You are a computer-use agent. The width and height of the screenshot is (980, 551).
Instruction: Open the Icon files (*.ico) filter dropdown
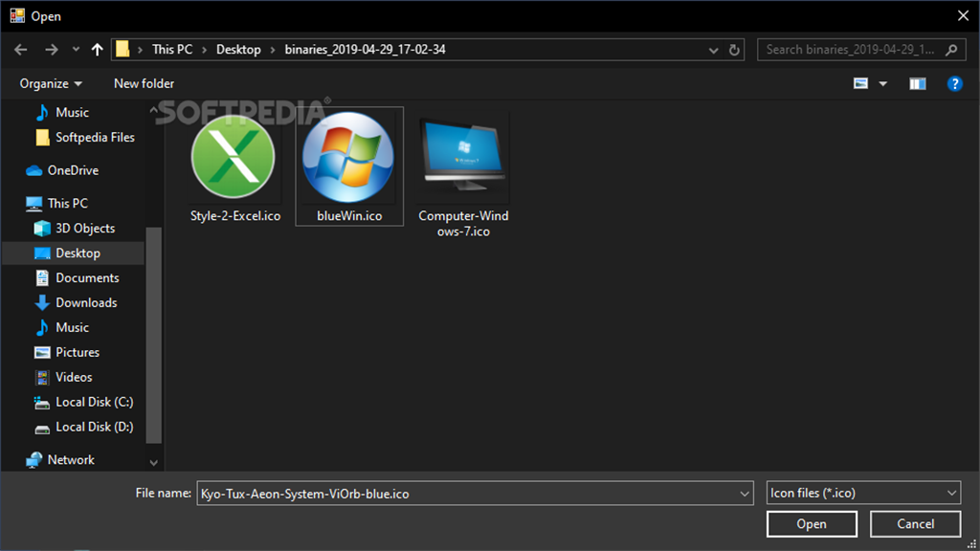click(863, 493)
